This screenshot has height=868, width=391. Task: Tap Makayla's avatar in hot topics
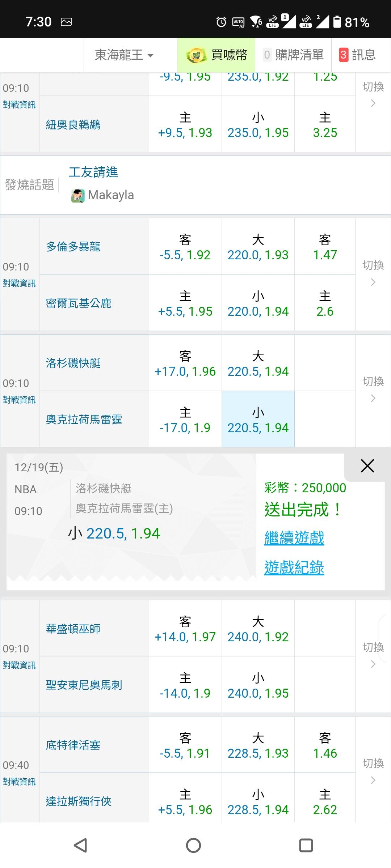[x=77, y=196]
